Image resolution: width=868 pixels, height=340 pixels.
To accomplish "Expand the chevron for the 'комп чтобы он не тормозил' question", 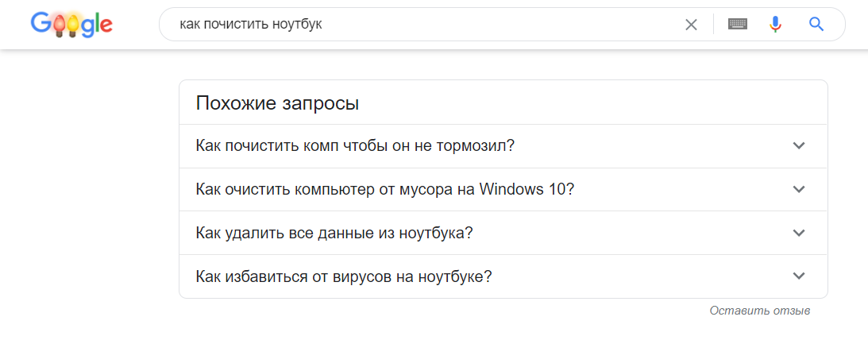I will coord(799,146).
